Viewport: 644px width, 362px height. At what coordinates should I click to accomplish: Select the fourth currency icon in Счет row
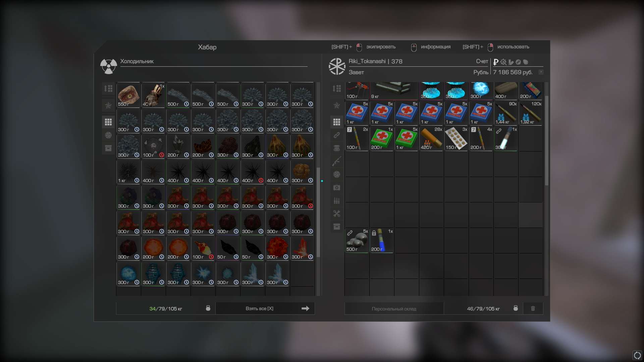click(518, 62)
